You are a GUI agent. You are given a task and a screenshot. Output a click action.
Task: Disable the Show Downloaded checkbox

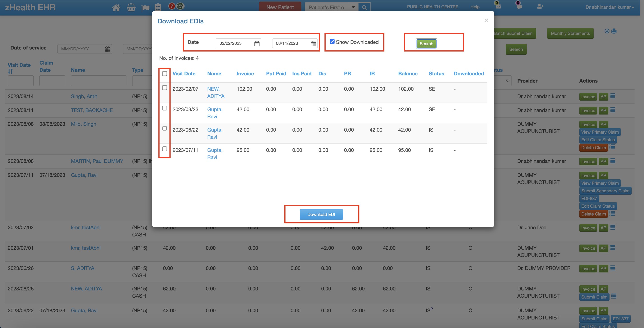(332, 41)
